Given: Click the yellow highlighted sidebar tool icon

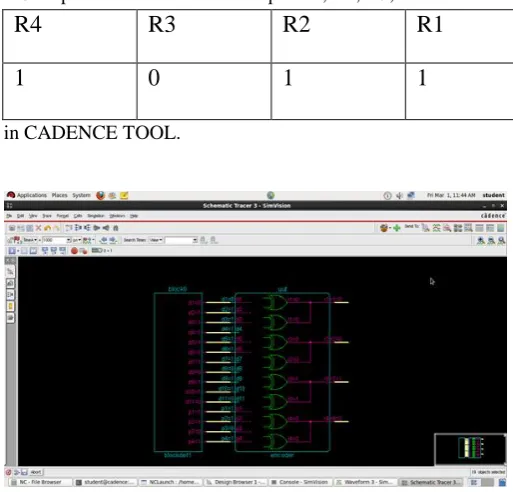Looking at the screenshot, I should click(x=10, y=306).
